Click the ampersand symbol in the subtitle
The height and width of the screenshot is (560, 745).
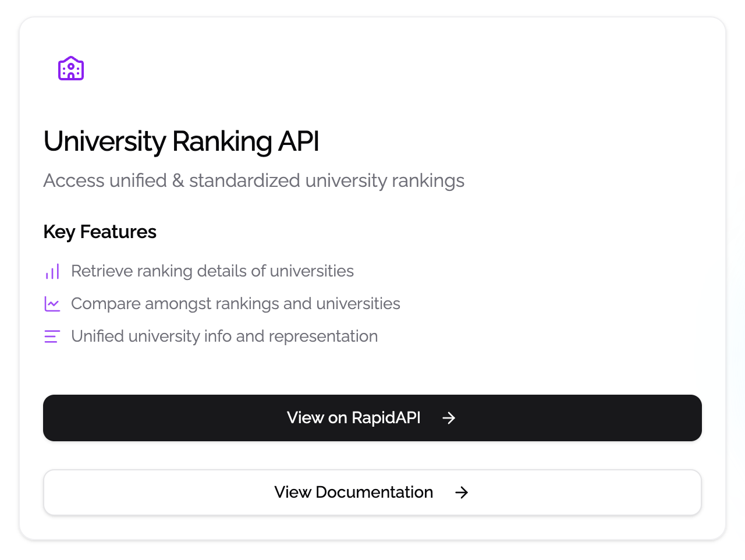[x=178, y=180]
